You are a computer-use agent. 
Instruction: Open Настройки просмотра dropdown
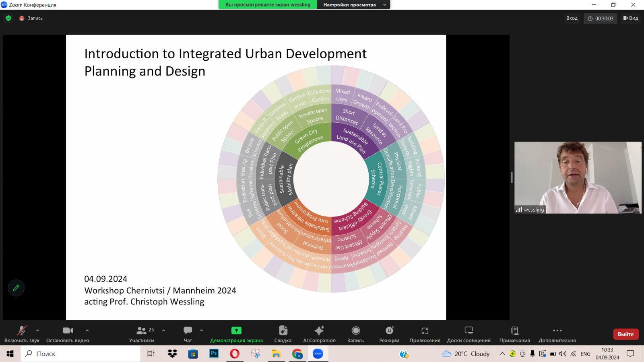[x=353, y=5]
